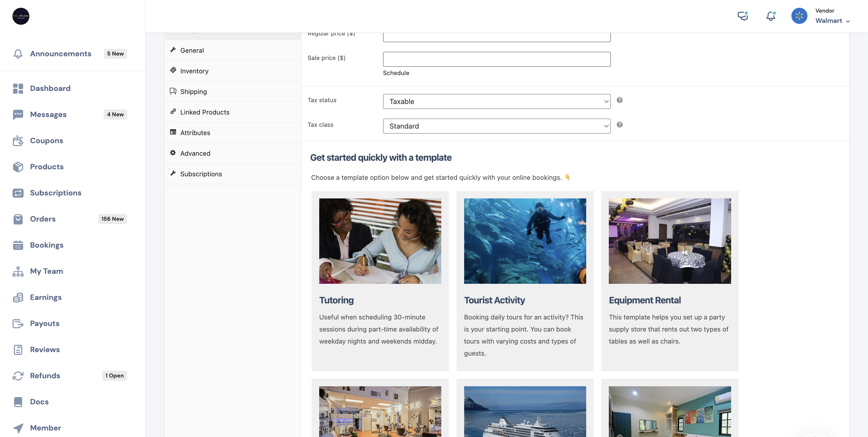
Task: Click the Schedule sale link
Action: click(x=396, y=73)
